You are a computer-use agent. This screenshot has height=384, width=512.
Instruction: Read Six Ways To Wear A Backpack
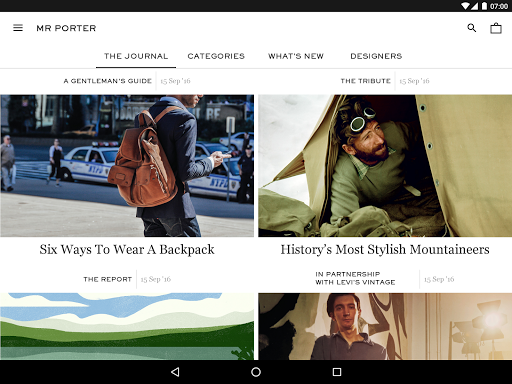point(127,250)
